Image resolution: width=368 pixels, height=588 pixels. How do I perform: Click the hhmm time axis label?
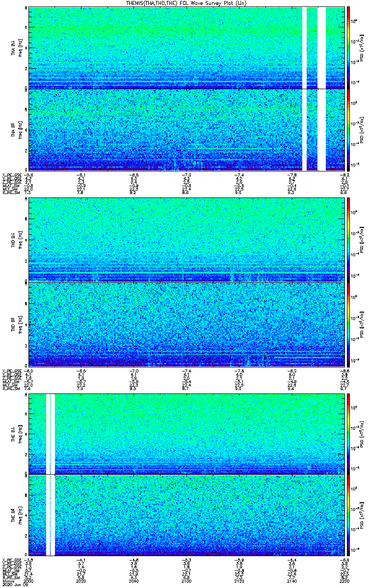pyautogui.click(x=7, y=581)
